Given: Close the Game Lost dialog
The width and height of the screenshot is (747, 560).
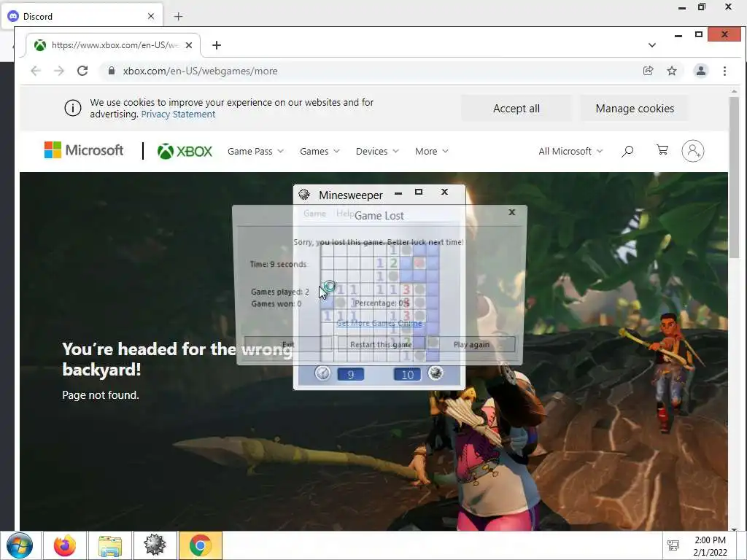Looking at the screenshot, I should click(x=511, y=212).
